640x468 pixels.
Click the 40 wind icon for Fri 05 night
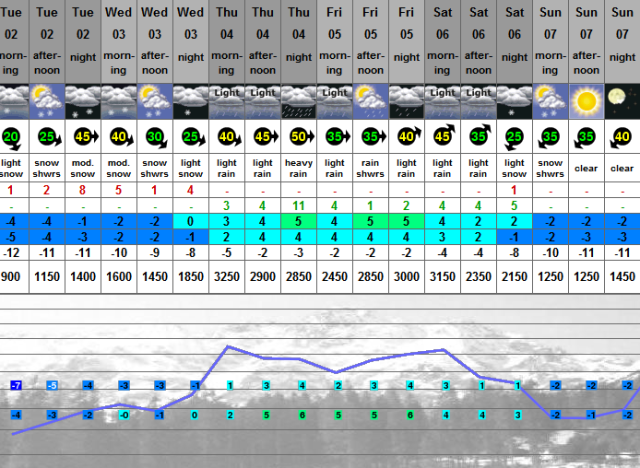coord(408,135)
